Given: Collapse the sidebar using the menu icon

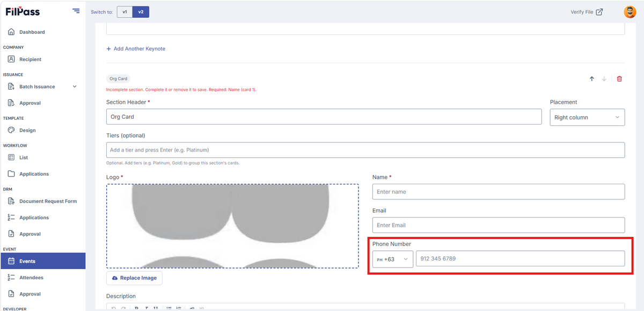Looking at the screenshot, I should 76,11.
